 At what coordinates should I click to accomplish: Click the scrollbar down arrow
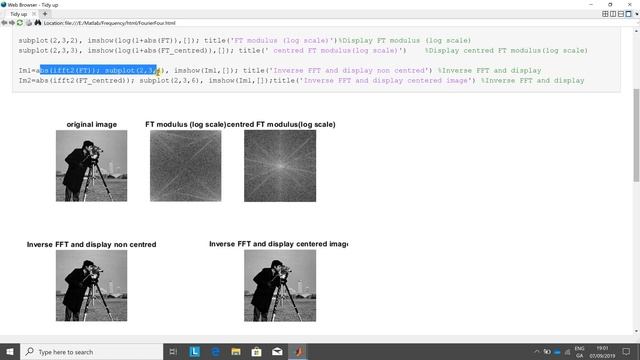(636, 331)
